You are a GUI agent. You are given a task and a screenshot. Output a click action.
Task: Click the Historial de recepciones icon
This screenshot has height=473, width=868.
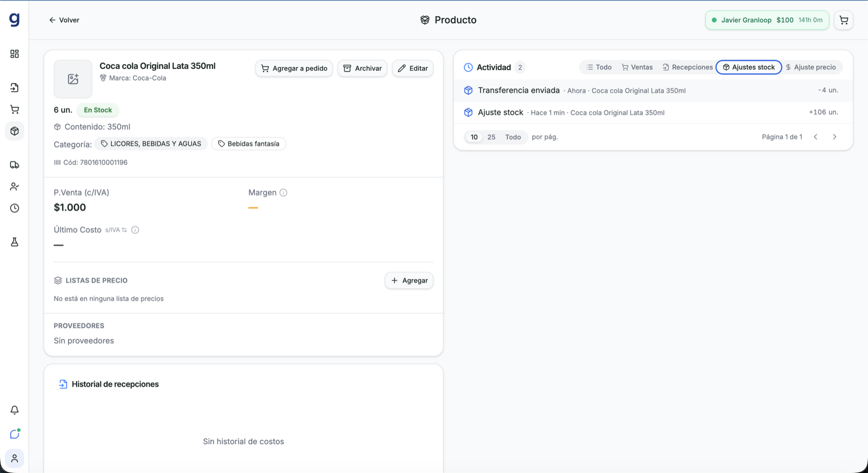[63, 384]
